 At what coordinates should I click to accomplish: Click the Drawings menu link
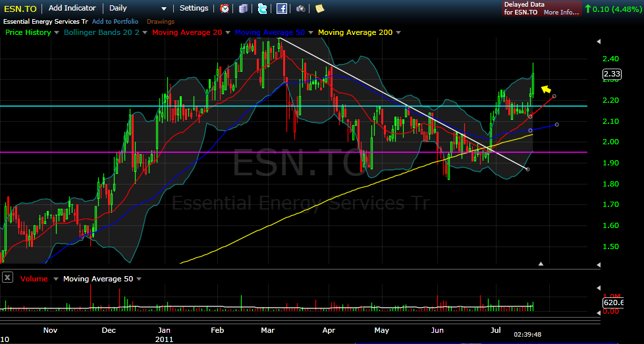[161, 21]
